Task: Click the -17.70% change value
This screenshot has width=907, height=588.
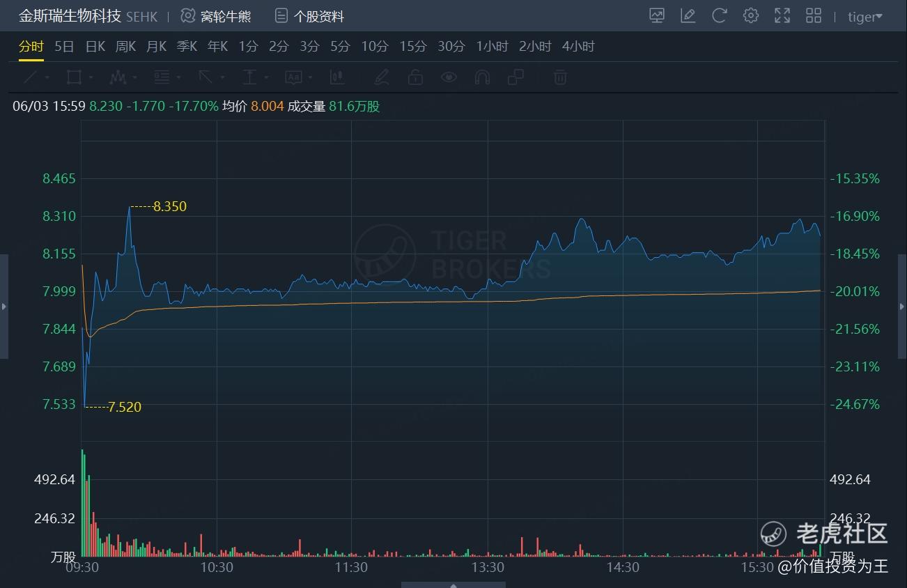Action: 194,107
